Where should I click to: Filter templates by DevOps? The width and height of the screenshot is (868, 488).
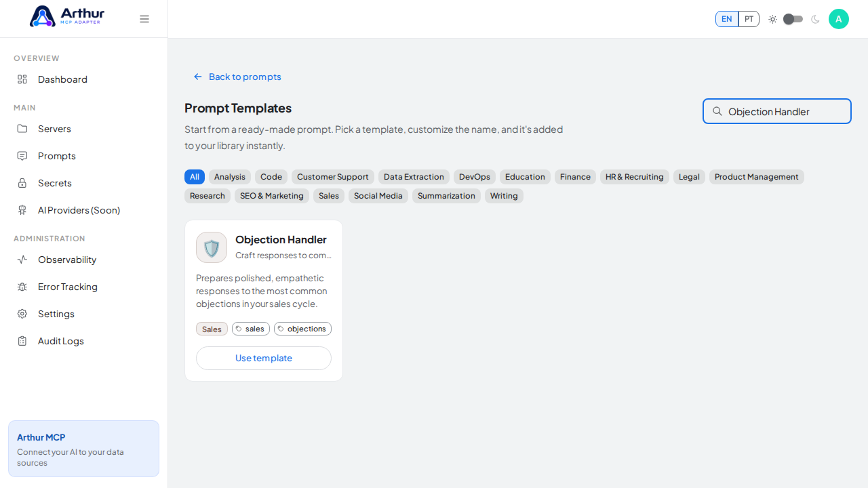coord(475,177)
